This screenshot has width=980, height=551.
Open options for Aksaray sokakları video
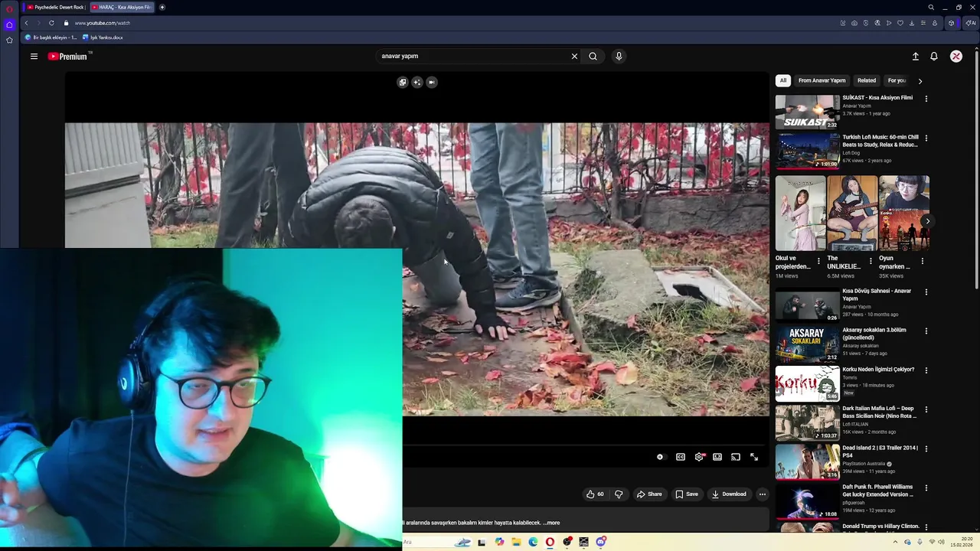[926, 331]
